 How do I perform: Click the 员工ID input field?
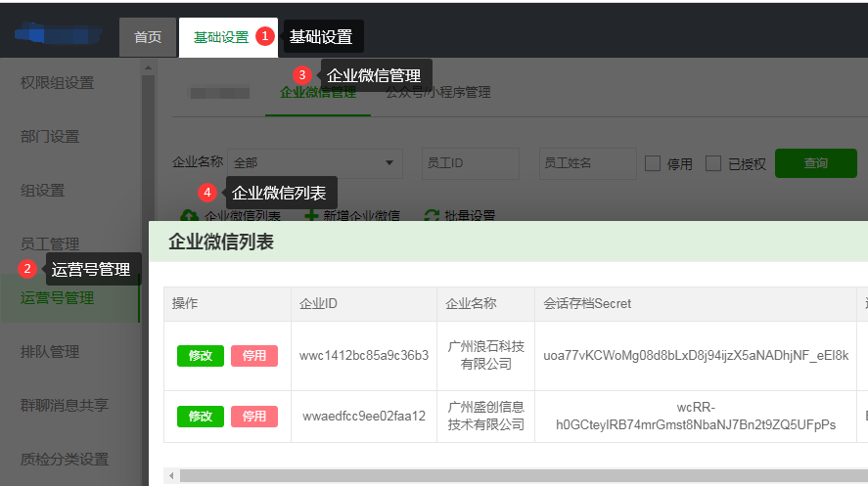point(475,163)
